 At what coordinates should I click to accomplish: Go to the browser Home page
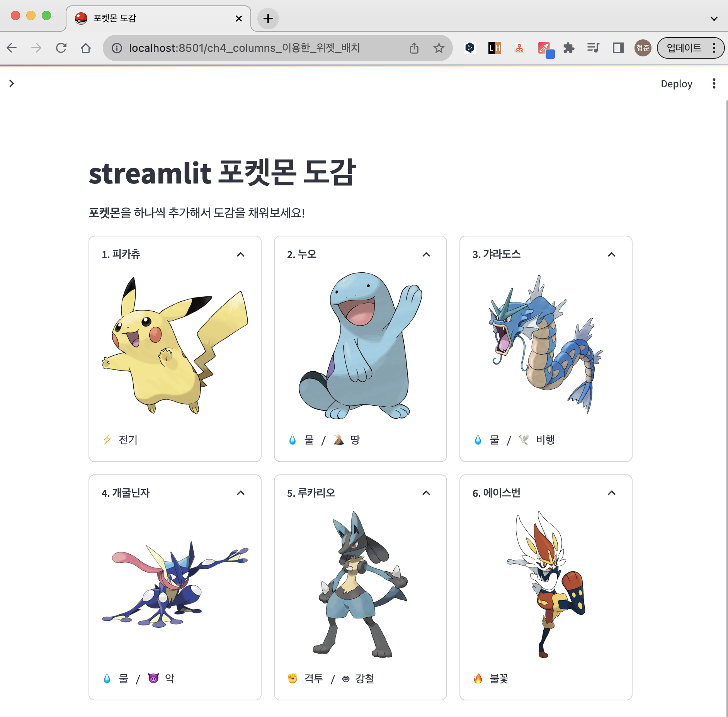click(86, 48)
